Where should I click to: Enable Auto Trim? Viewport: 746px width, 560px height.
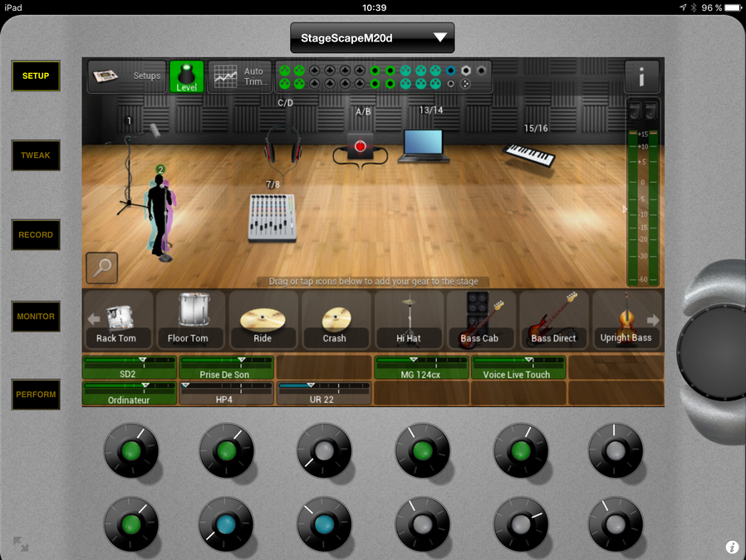click(238, 76)
